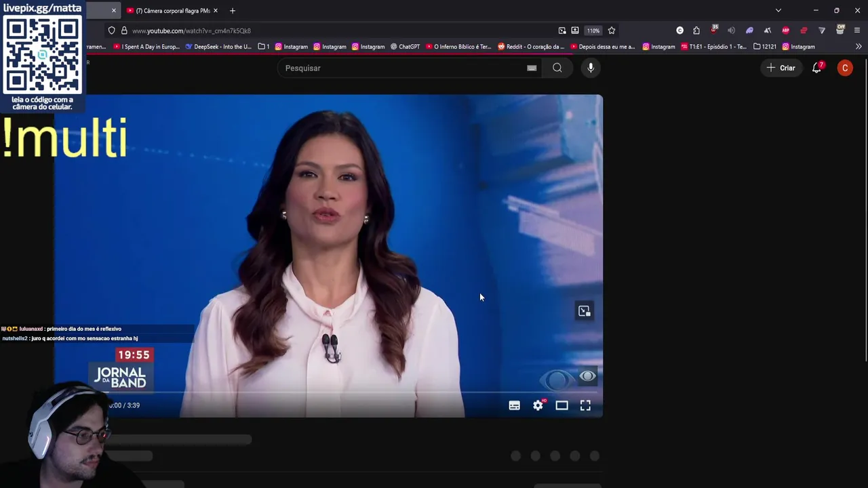Click the speaker volume extension icon
868x488 pixels.
coord(731,30)
